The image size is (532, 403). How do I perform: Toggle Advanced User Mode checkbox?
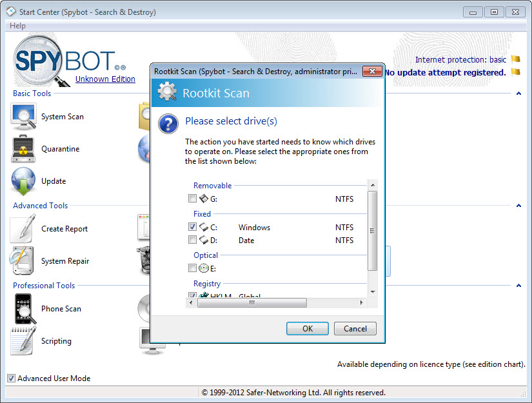[x=11, y=378]
